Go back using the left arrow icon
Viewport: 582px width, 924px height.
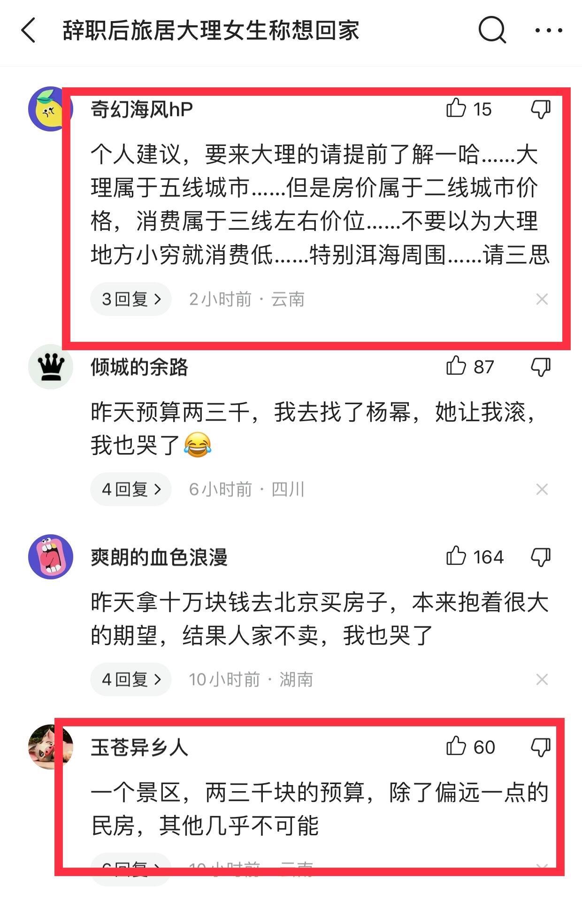(x=29, y=31)
